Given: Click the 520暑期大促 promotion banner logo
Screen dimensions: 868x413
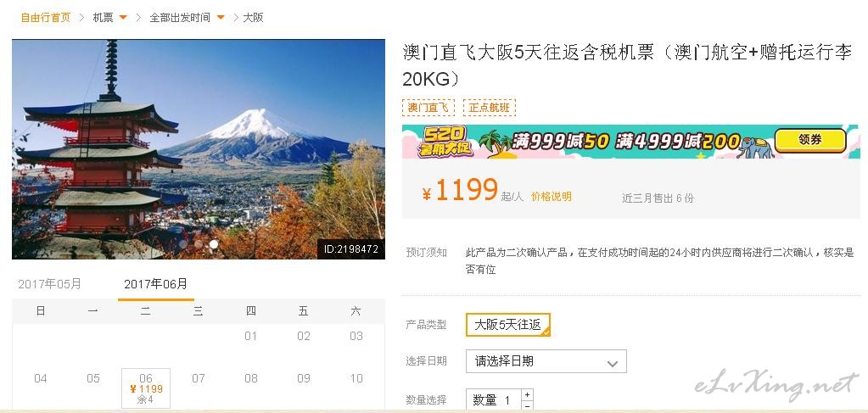Looking at the screenshot, I should [446, 142].
